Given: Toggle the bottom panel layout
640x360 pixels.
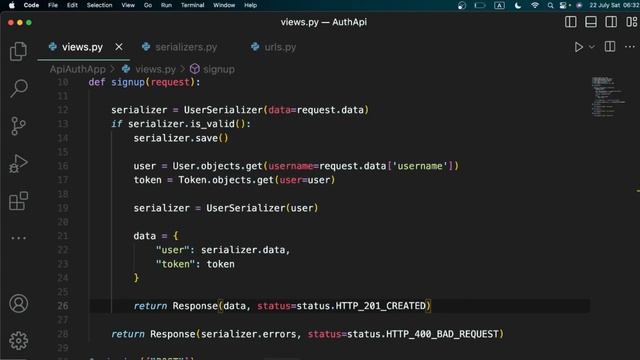Looking at the screenshot, I should coord(591,22).
